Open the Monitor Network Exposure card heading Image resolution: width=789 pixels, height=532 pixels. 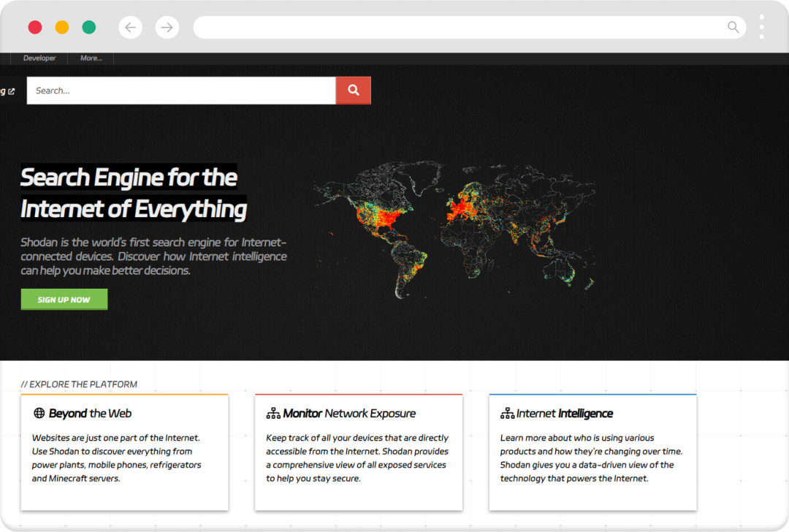349,414
